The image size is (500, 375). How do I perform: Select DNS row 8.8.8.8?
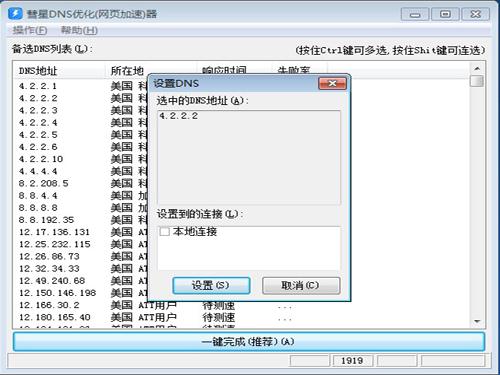click(38, 208)
